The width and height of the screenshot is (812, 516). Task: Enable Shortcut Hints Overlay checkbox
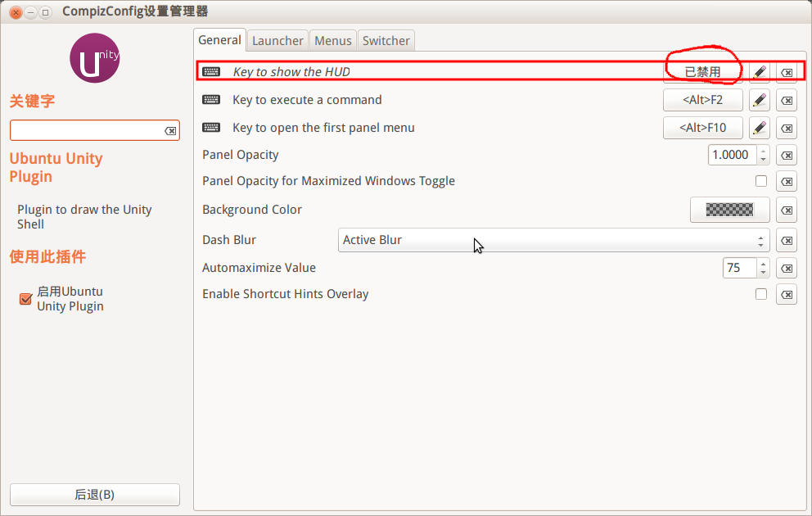[760, 294]
